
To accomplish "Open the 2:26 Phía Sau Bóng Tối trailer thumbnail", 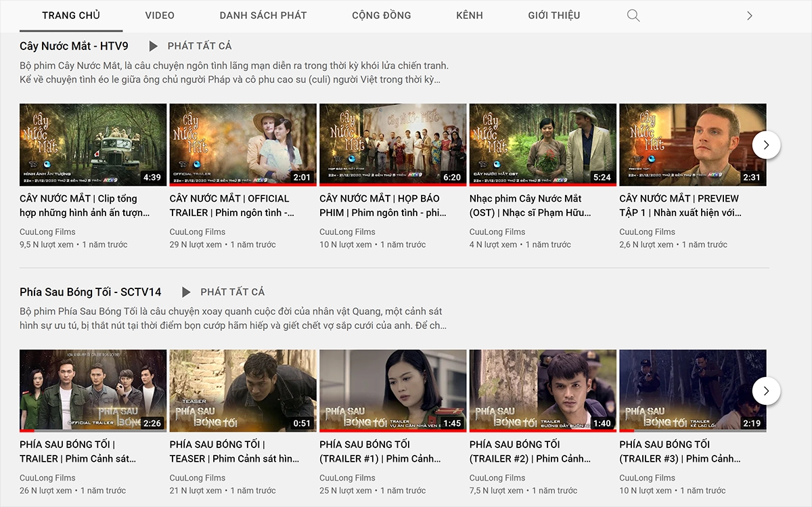I will pyautogui.click(x=93, y=391).
